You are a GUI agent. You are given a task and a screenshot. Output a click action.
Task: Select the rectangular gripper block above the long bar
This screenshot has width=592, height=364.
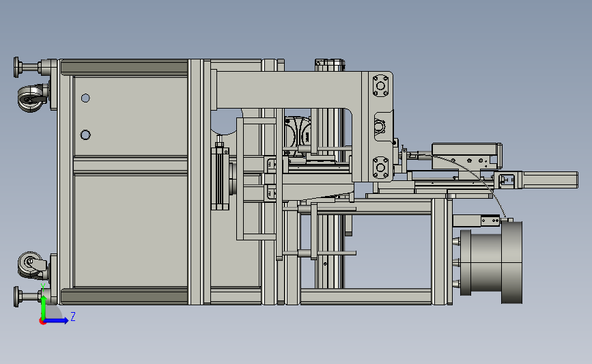pos(466,156)
